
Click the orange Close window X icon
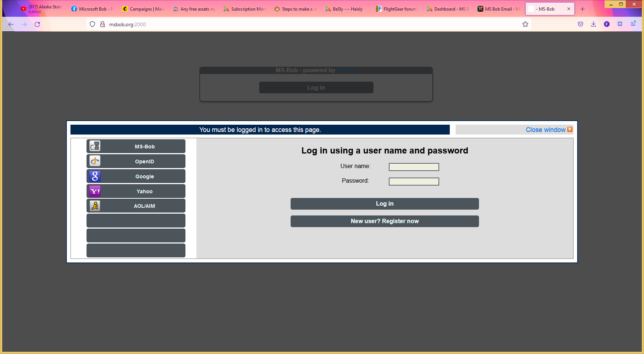coord(570,129)
